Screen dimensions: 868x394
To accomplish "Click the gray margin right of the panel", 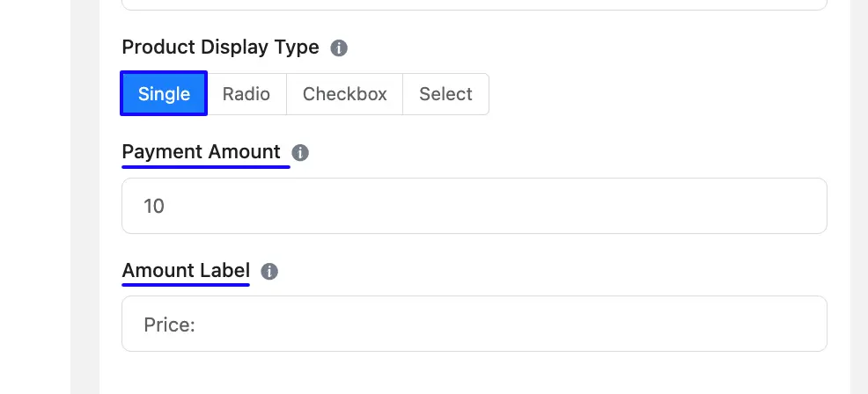I will (858, 197).
